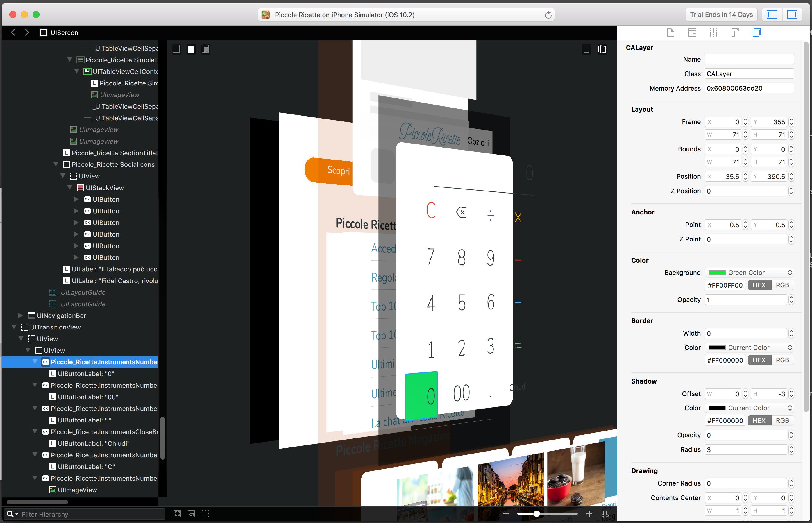Click the Refresh snapshot icon in title field
The width and height of the screenshot is (812, 523).
point(548,15)
